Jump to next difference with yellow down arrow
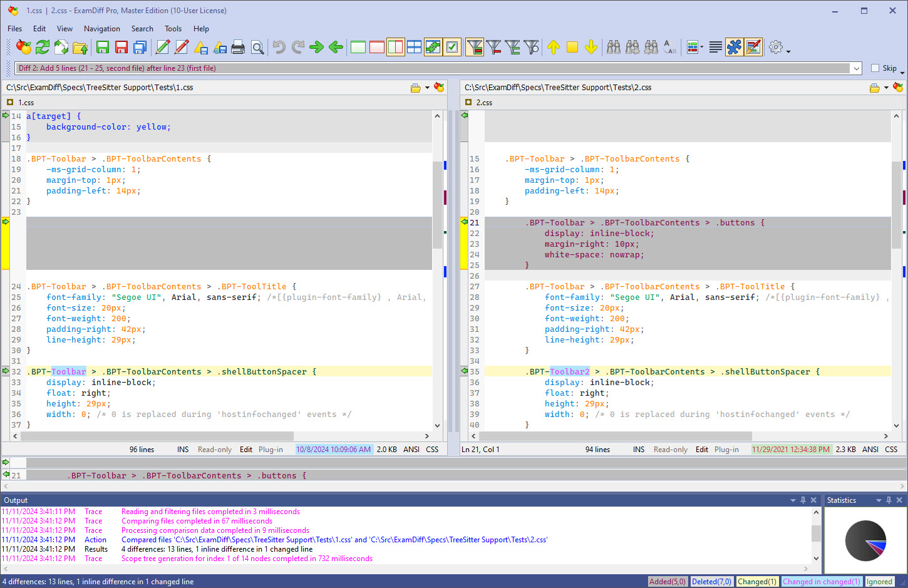Screen dimensions: 908x588 [x=591, y=47]
